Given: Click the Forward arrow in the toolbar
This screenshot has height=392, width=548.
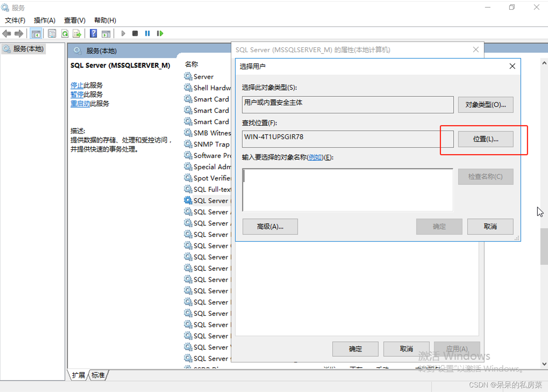Looking at the screenshot, I should [19, 34].
